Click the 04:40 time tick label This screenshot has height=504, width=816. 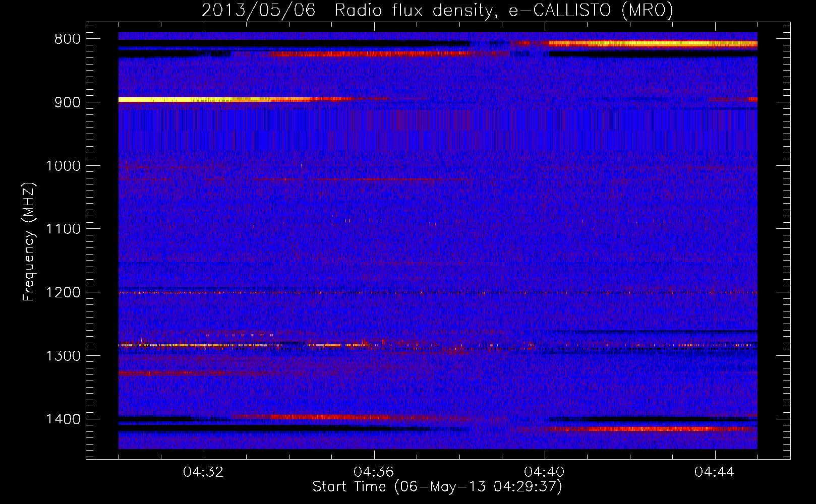point(544,472)
